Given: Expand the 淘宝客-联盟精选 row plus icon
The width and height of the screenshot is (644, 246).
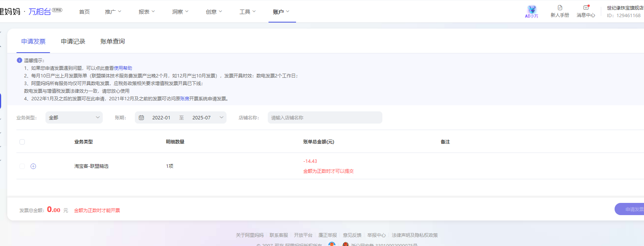Looking at the screenshot, I should pyautogui.click(x=33, y=166).
